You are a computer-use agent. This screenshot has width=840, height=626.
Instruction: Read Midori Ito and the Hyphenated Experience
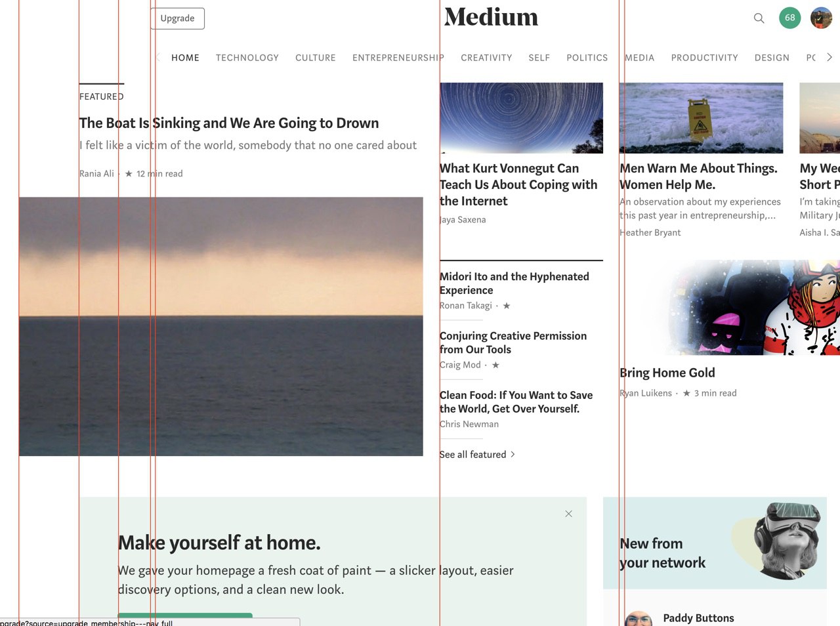pos(514,283)
